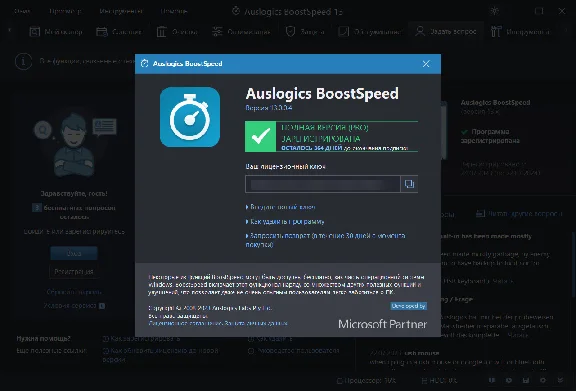Image resolution: width=576 pixels, height=391 pixels.
Task: Close the Auslogics BoostSpeed about dialog
Action: 426,64
